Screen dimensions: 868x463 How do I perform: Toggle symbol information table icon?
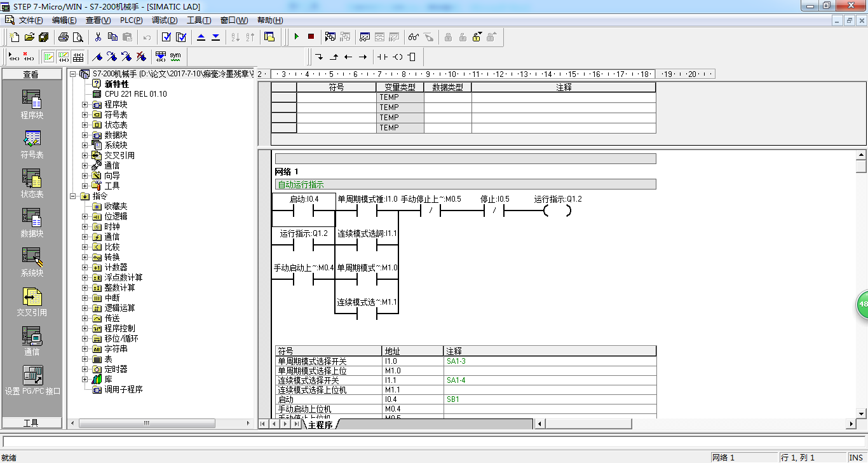(x=78, y=57)
